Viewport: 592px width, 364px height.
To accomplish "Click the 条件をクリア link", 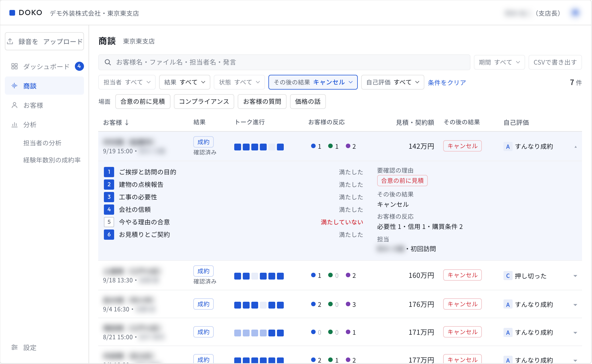I will coord(447,82).
